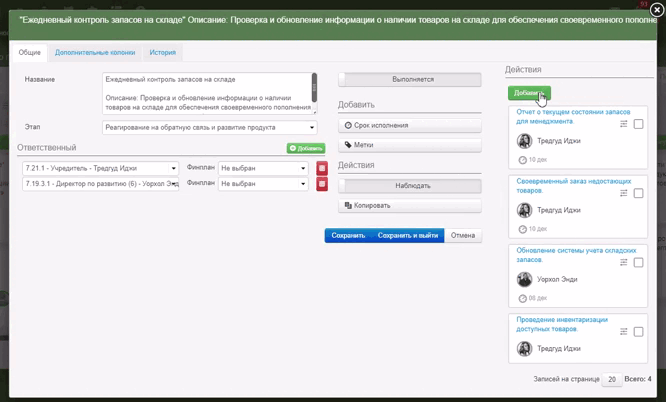Viewport: 666px width, 402px height.
Task: Click the clock icon in Отчет о текущем card
Action: (x=522, y=160)
